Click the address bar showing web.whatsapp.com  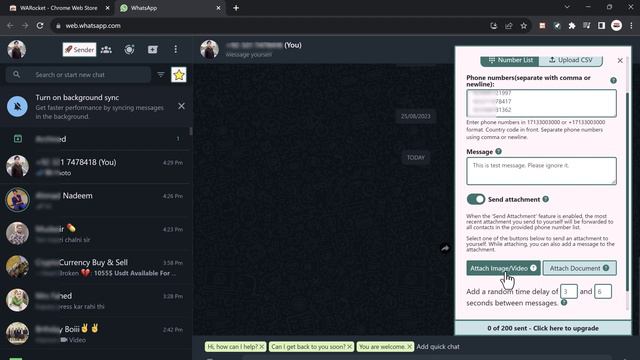(269, 26)
